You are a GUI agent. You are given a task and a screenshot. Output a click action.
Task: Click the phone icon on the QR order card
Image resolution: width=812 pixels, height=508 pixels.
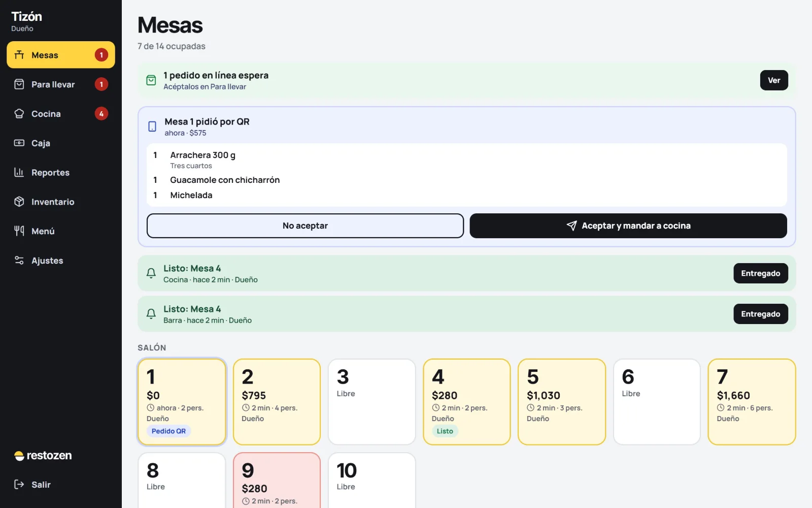click(152, 126)
